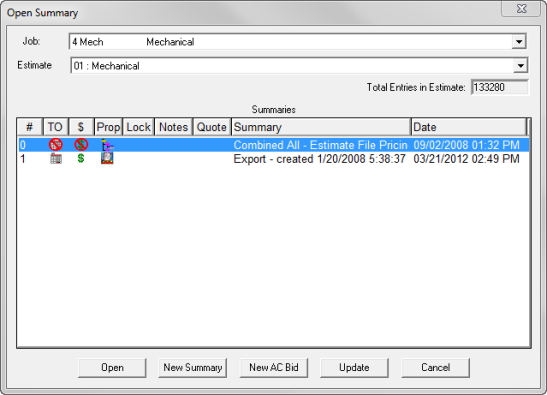Close the Open Summary dialog
The height and width of the screenshot is (395, 547).
click(521, 8)
